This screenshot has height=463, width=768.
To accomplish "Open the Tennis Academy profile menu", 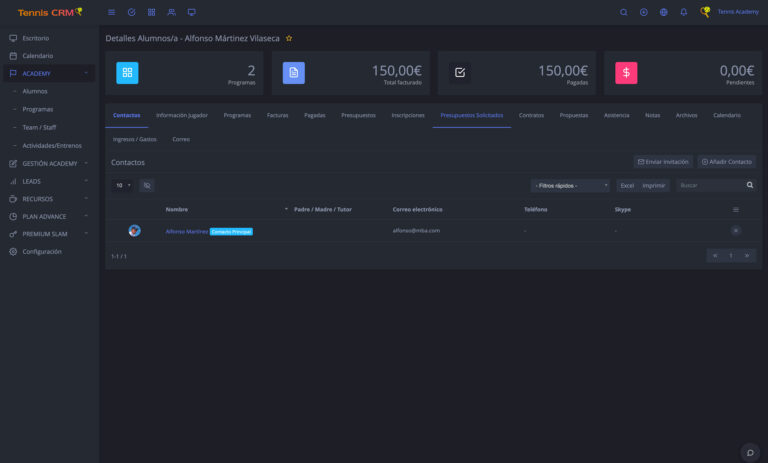I will tap(730, 12).
